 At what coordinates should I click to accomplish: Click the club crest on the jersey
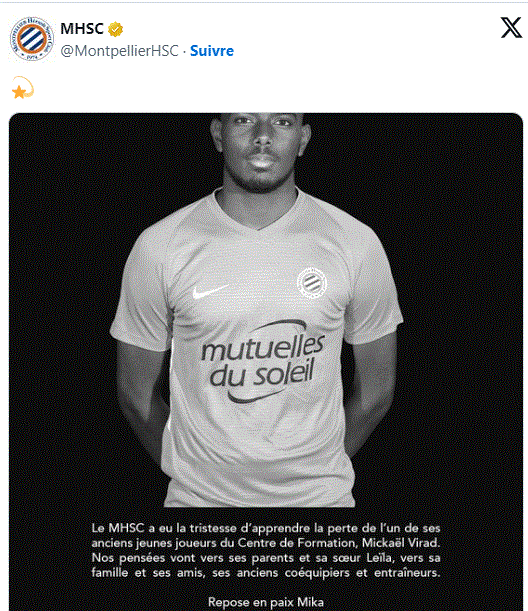click(312, 283)
